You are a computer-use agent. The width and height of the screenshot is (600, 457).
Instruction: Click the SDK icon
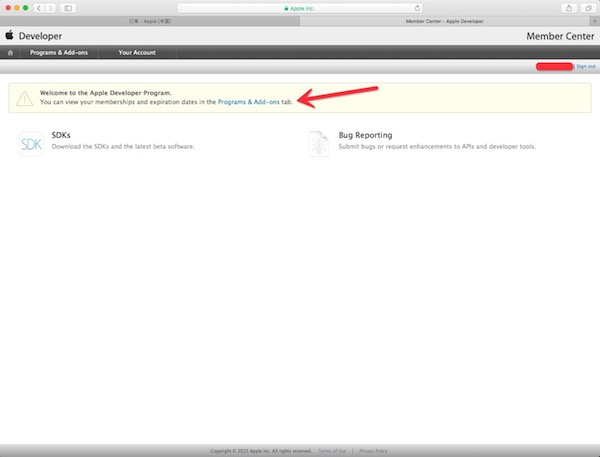(x=31, y=144)
